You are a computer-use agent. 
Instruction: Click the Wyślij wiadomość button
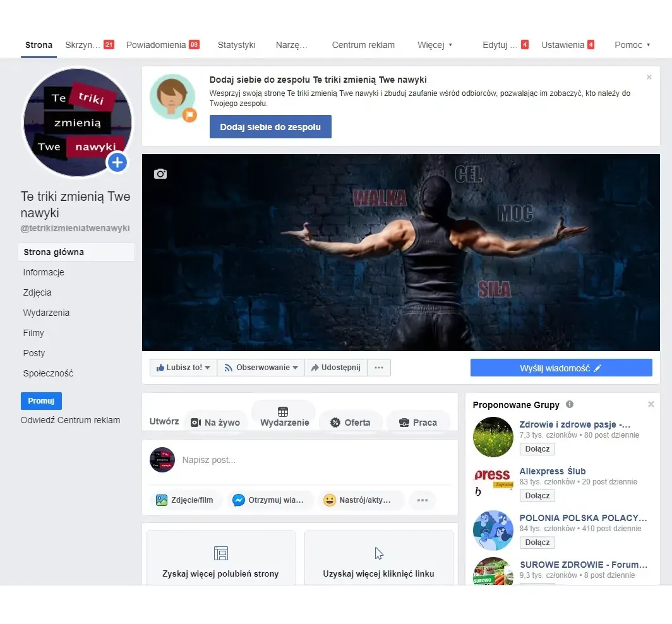(x=561, y=368)
